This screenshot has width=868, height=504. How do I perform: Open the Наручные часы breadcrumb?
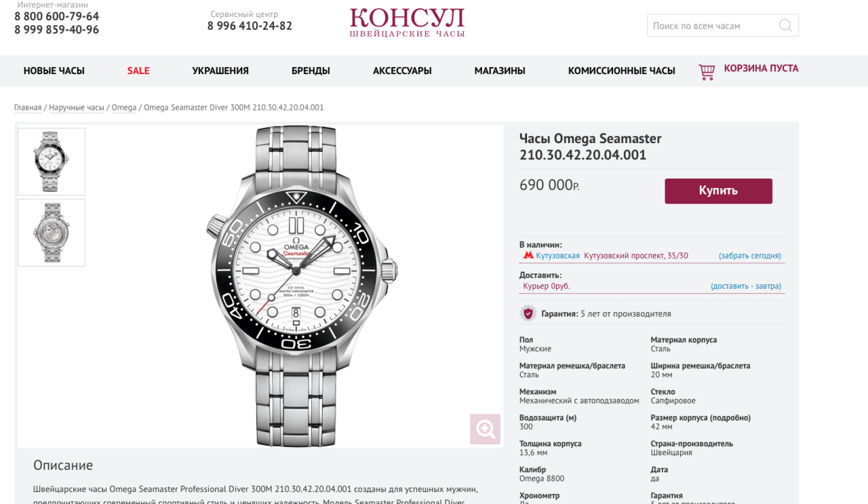[x=77, y=107]
